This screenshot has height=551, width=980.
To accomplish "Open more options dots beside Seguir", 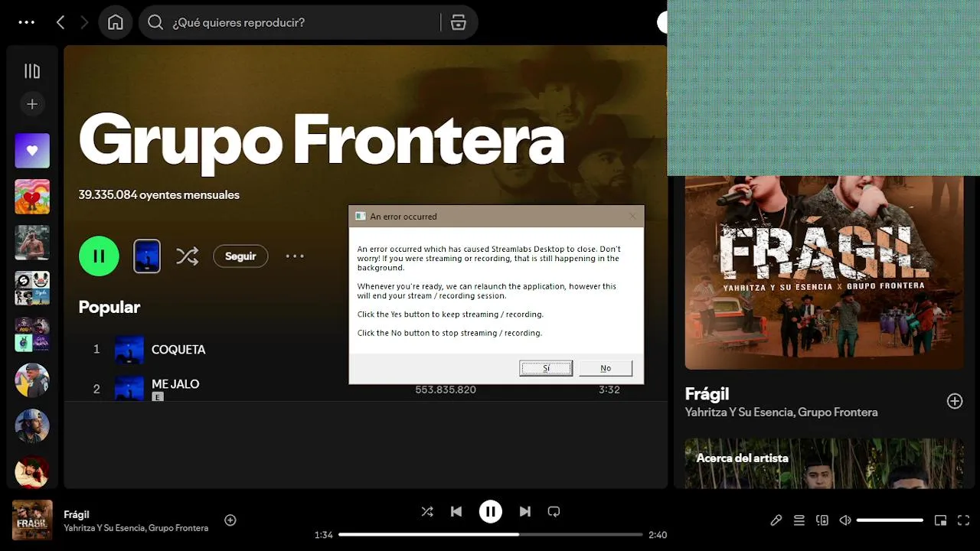I will click(x=295, y=256).
